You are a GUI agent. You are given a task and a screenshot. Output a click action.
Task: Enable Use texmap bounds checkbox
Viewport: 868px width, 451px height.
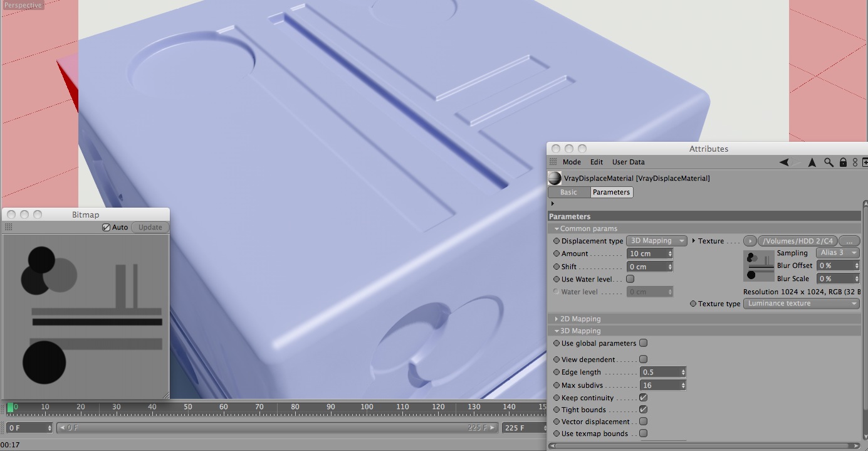(x=643, y=433)
